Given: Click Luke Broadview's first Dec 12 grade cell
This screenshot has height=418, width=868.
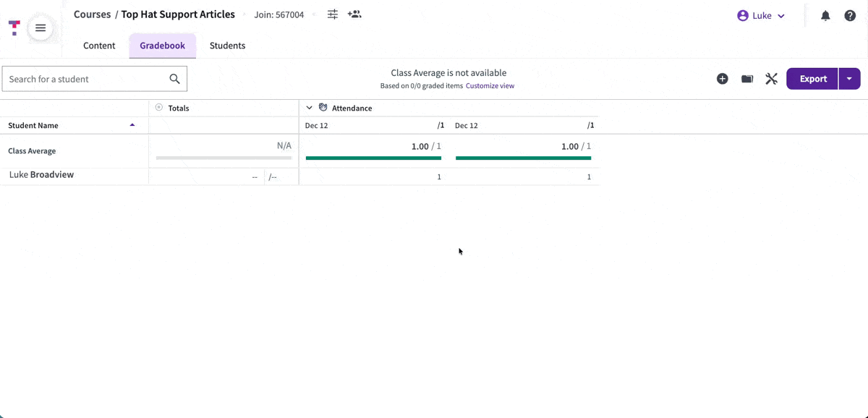Looking at the screenshot, I should pyautogui.click(x=374, y=176).
